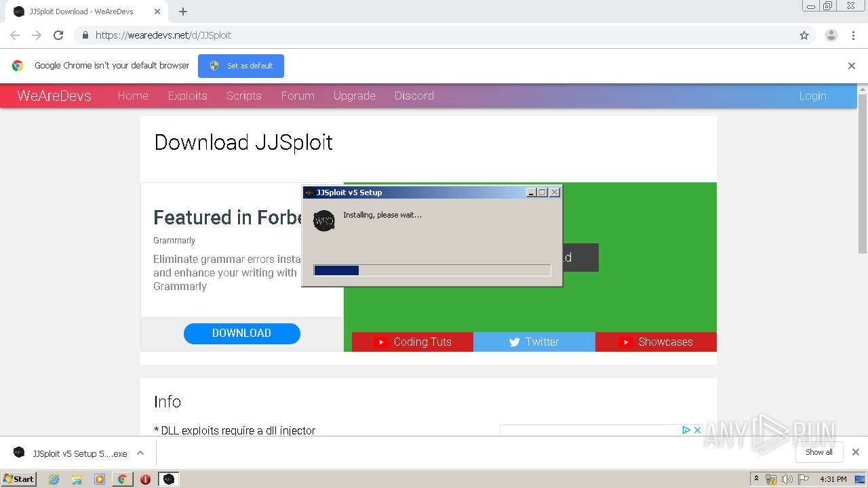
Task: Go back with the browser back arrow
Action: pos(15,35)
